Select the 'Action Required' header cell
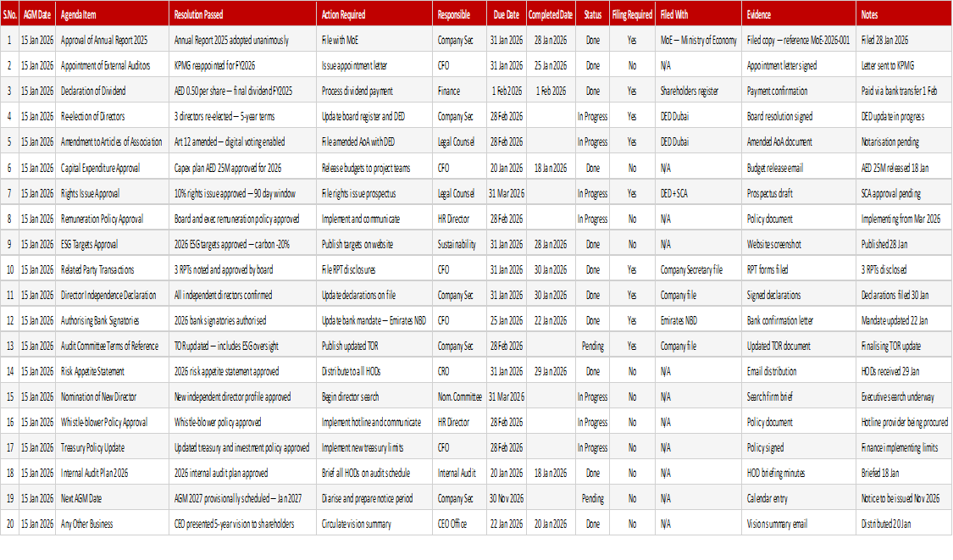The image size is (953, 560). pyautogui.click(x=374, y=14)
